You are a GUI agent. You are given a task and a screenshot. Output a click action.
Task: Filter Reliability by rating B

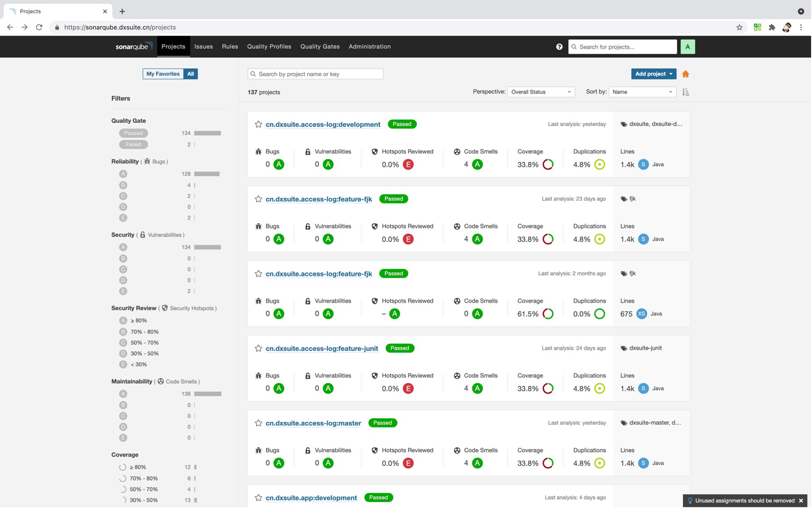point(123,185)
